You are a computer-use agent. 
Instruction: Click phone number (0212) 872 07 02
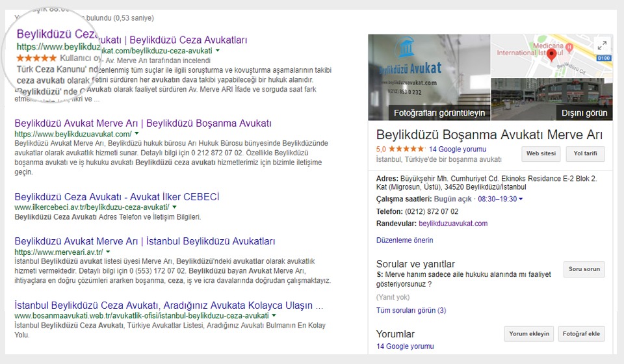(x=432, y=212)
